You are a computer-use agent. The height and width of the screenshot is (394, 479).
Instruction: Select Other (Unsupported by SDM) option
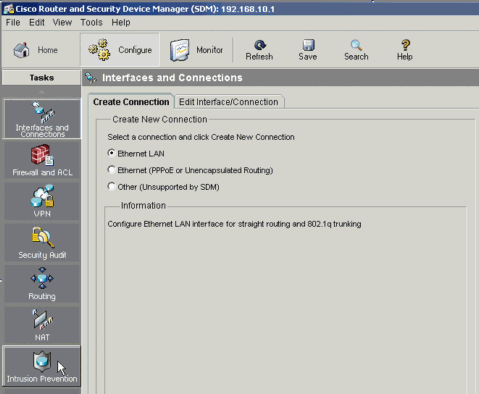111,186
